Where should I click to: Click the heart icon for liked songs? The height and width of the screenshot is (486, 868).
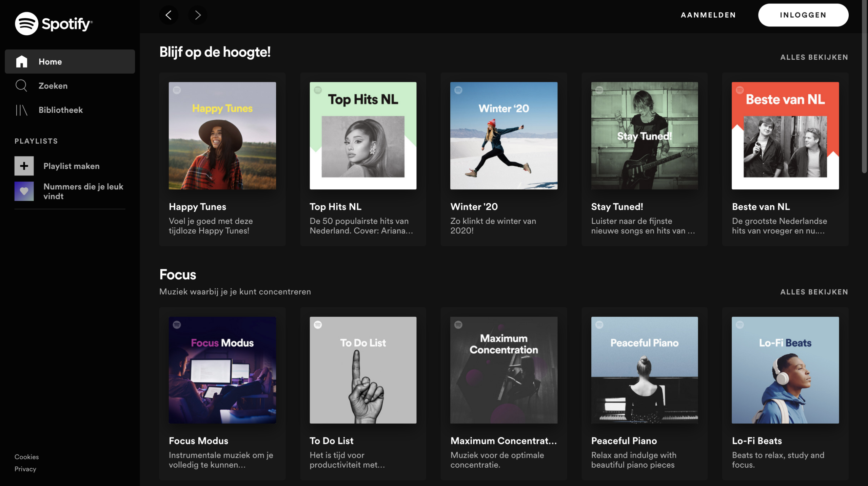click(x=24, y=191)
